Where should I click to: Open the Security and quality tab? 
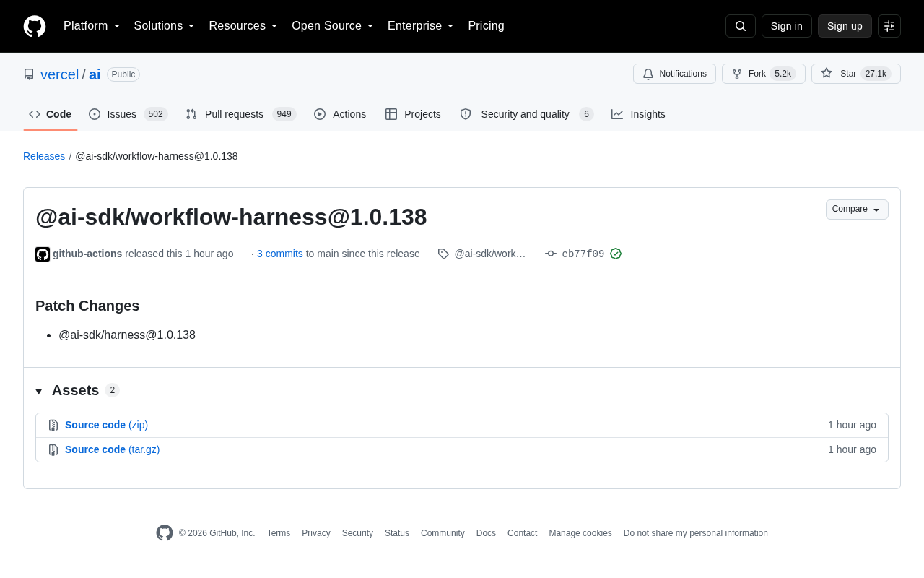coord(527,114)
